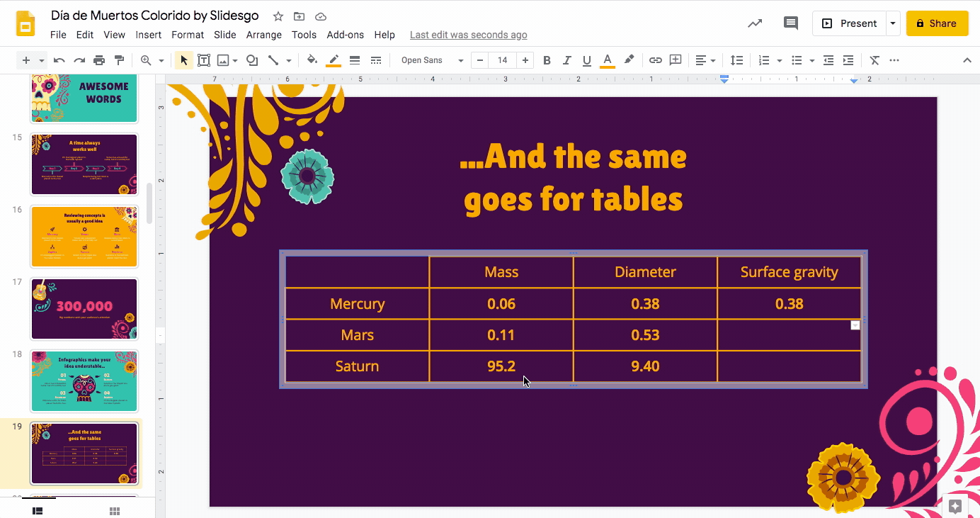The width and height of the screenshot is (980, 518).
Task: Open the Border color pencil
Action: click(334, 60)
